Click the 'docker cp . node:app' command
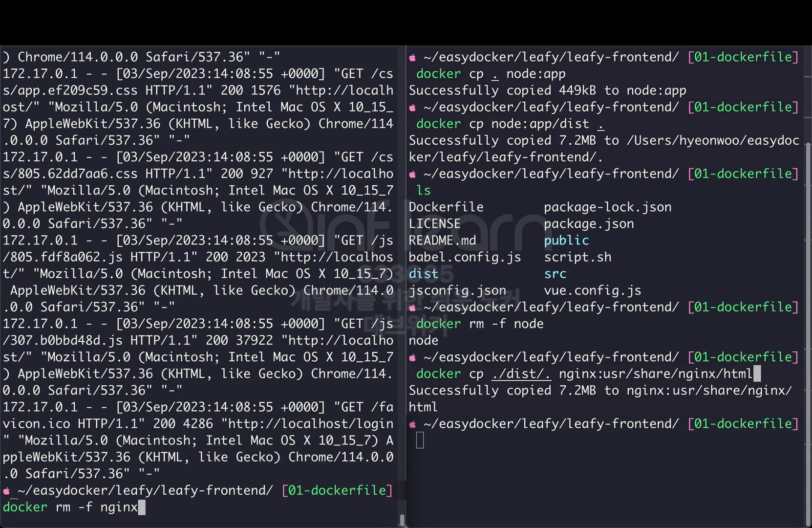This screenshot has height=528, width=812. tap(491, 74)
